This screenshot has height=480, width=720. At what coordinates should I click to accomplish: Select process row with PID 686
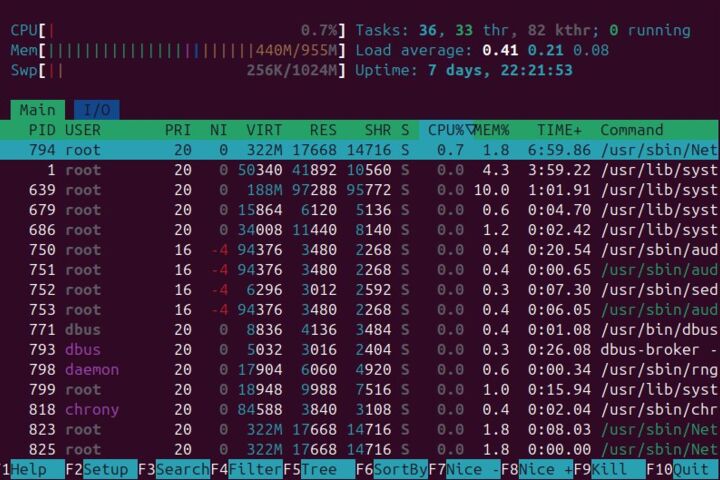360,230
